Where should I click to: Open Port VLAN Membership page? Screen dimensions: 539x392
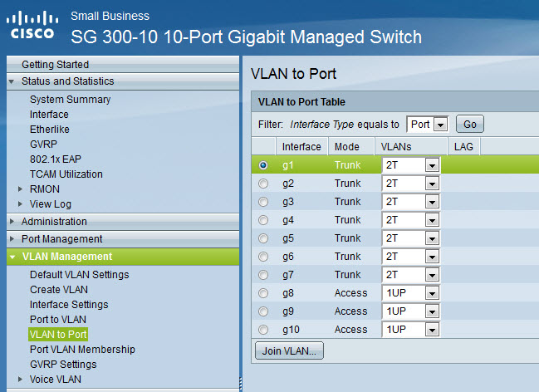(82, 350)
